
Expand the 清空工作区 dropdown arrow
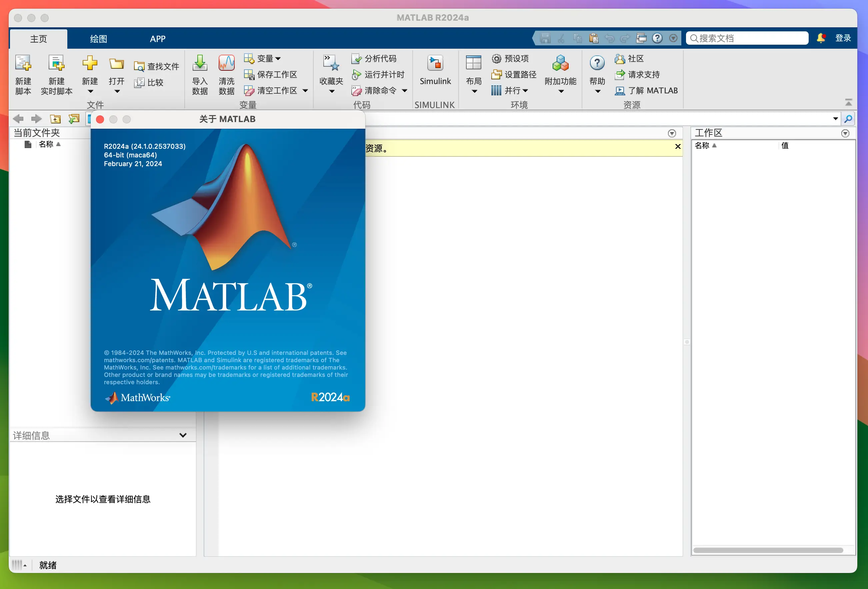[305, 90]
